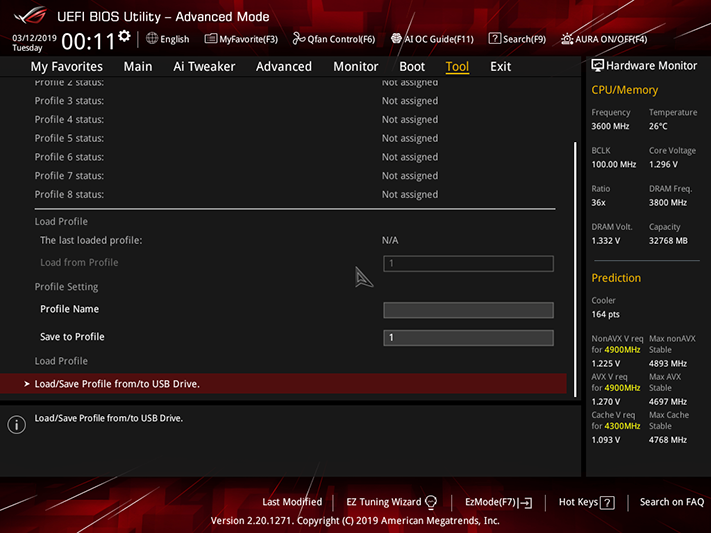Open AI OC Guide brain icon
The image size is (711, 533).
pyautogui.click(x=396, y=39)
